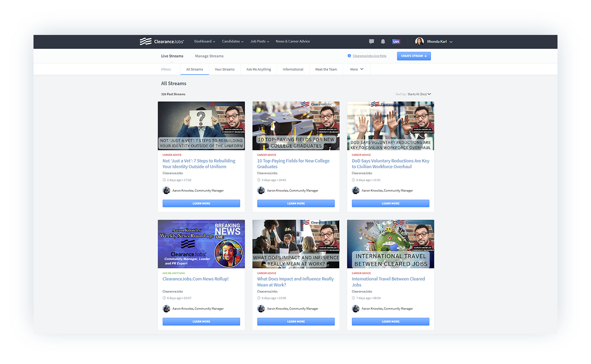Screen dimensions: 591x364
Task: Click '2 days ago • 17:22' timestamp
Action: 179,180
